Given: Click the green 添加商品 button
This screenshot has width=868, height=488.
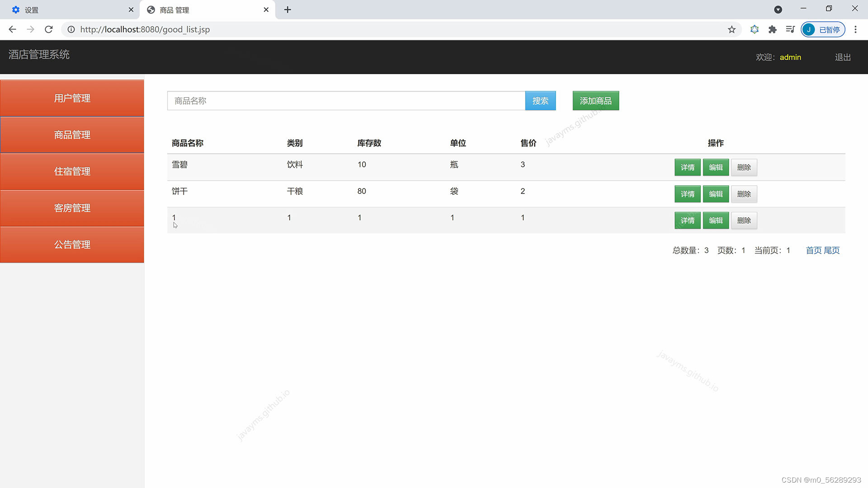Looking at the screenshot, I should (x=595, y=101).
